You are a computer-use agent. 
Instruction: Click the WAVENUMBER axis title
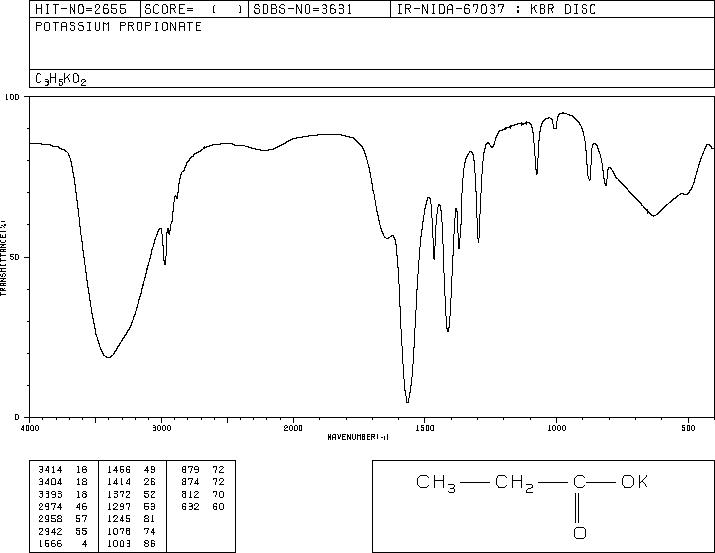pyautogui.click(x=358, y=437)
